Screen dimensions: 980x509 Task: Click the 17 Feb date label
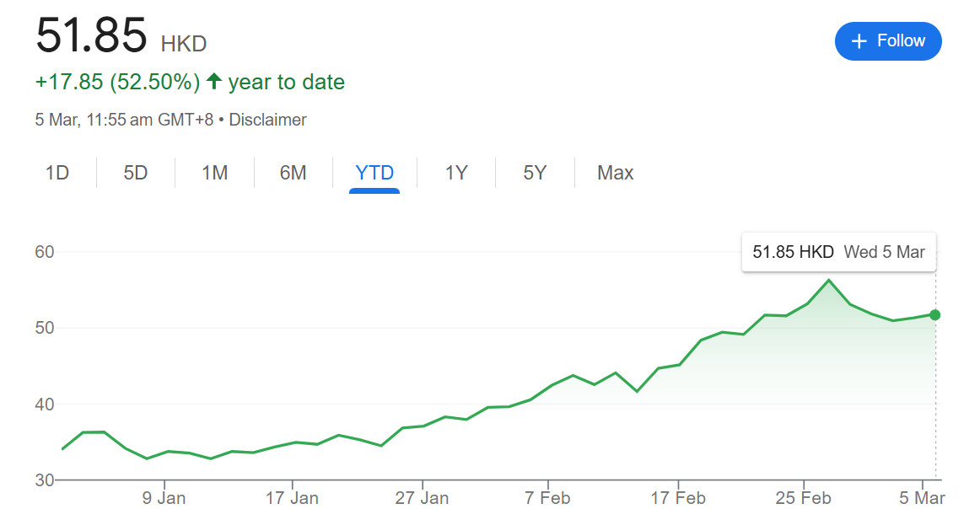click(678, 497)
